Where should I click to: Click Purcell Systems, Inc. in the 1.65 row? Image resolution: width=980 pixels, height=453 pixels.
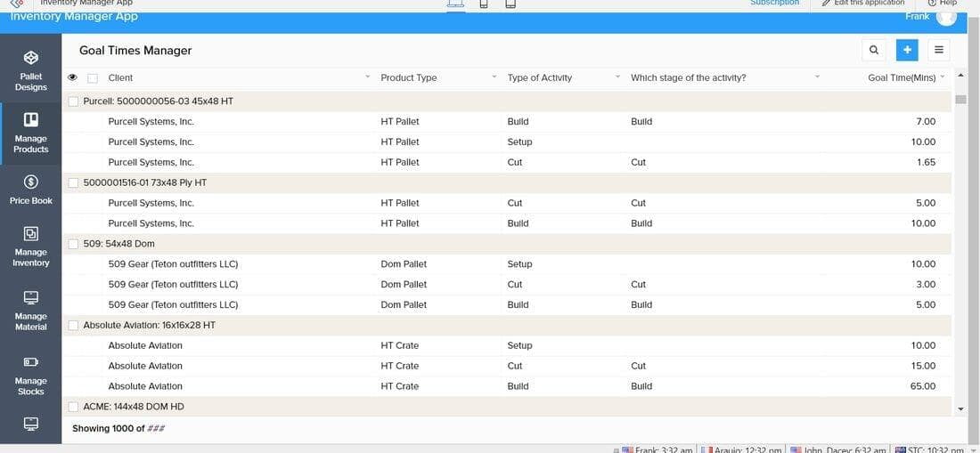[x=151, y=162]
